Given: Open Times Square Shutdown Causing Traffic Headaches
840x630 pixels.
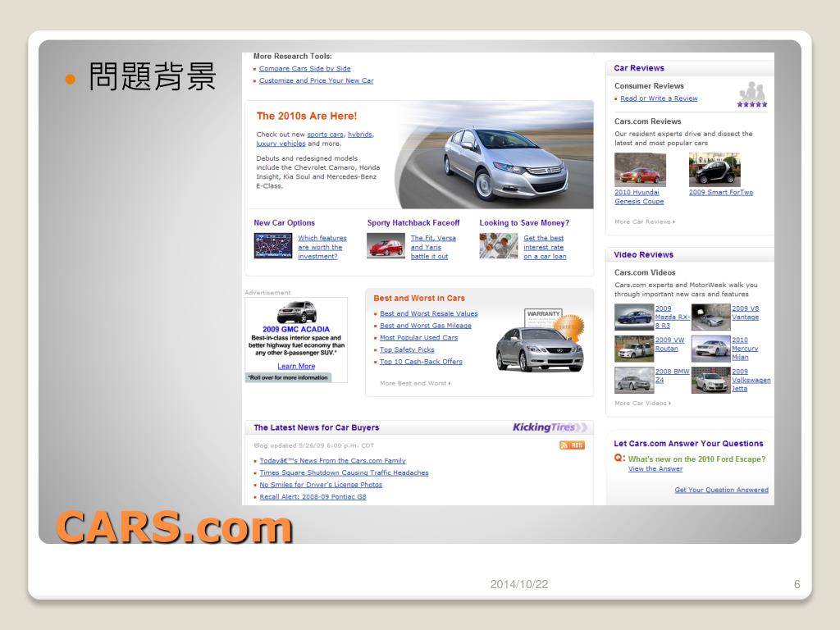Looking at the screenshot, I should coord(344,472).
